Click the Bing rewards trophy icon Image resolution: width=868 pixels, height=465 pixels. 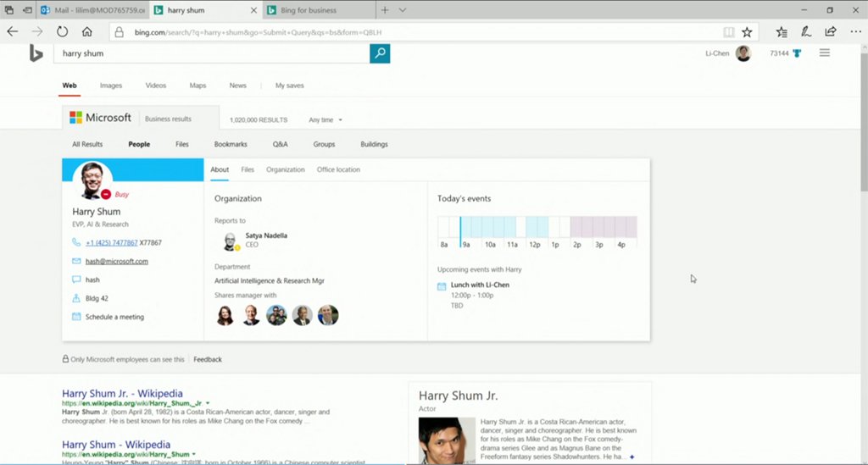tap(797, 53)
